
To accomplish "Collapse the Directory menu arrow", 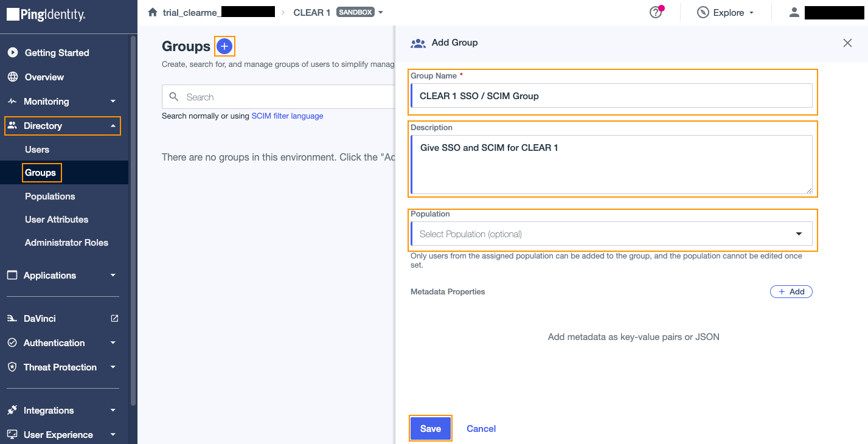I will point(113,126).
